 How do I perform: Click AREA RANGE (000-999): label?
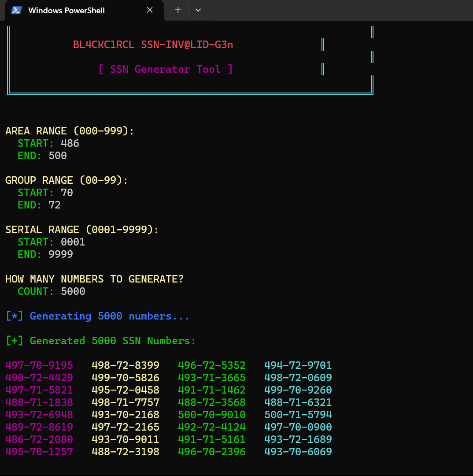point(70,131)
